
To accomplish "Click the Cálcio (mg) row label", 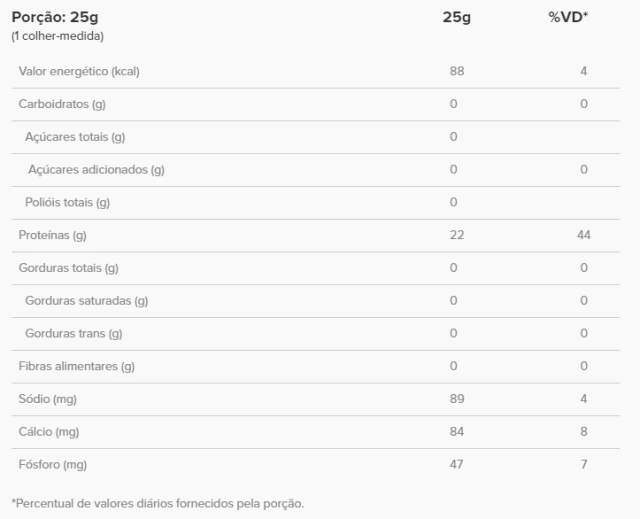I will pyautogui.click(x=48, y=432).
